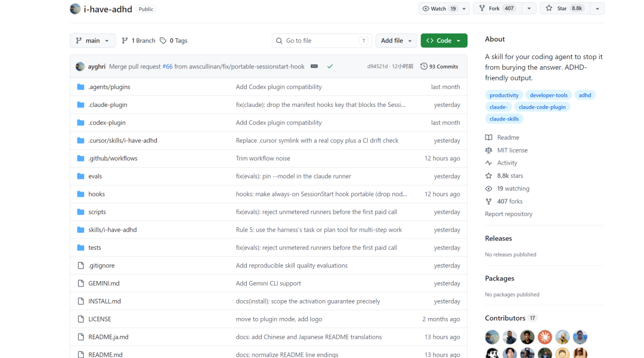Click the LICENSE file icon

(80, 319)
